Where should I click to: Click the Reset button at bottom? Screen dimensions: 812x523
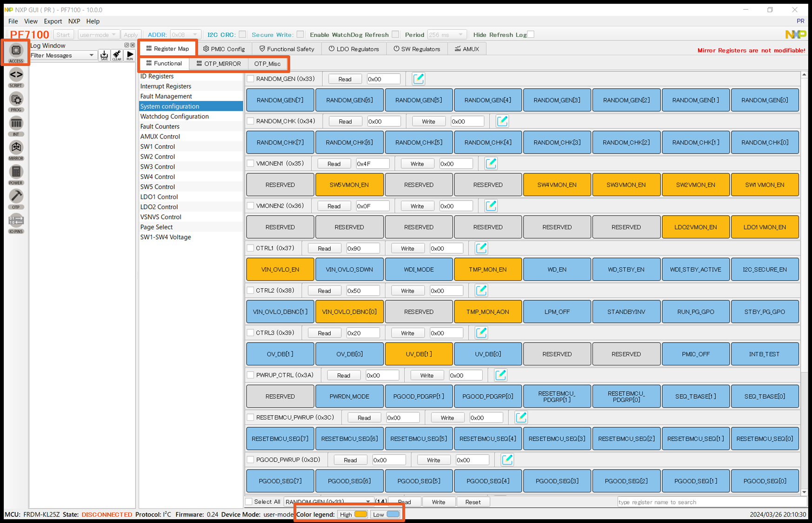[473, 502]
